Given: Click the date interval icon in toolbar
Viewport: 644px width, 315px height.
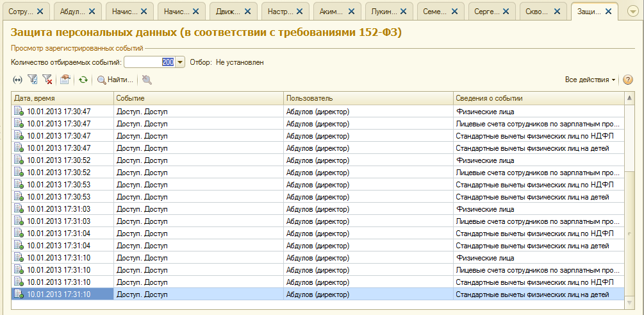Looking at the screenshot, I should click(x=17, y=80).
